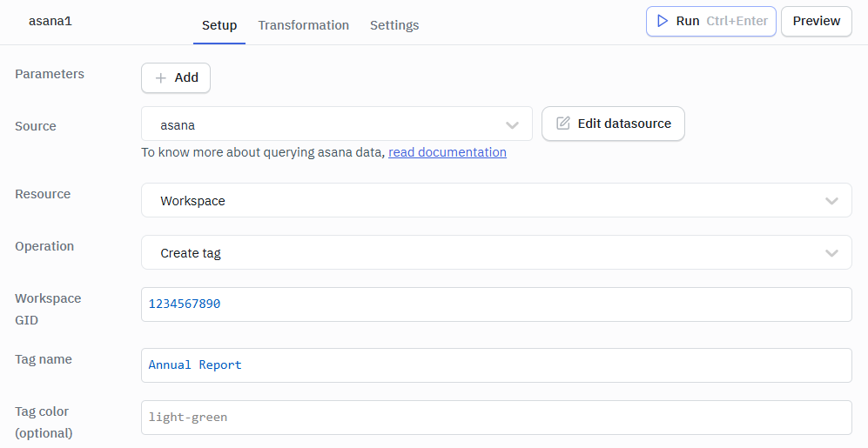
Task: Click the plus icon in Add button
Action: tap(160, 78)
